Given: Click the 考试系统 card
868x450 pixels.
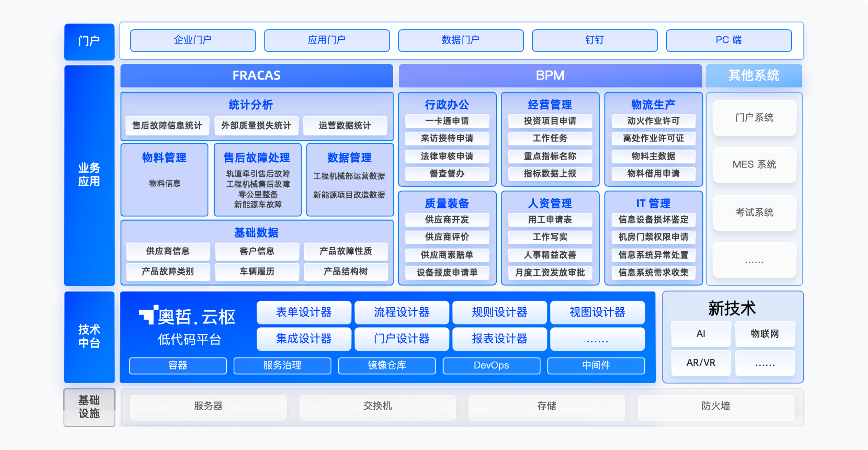Looking at the screenshot, I should (x=754, y=213).
